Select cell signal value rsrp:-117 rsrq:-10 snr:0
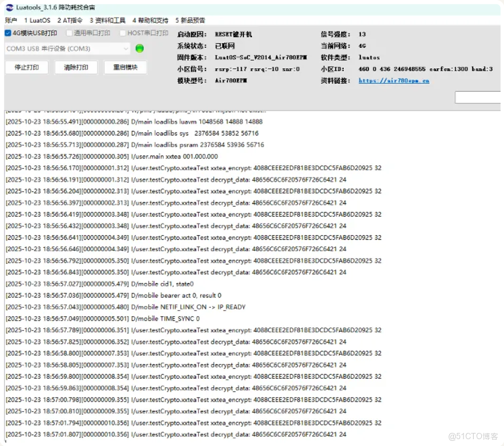504x446 pixels. point(257,69)
